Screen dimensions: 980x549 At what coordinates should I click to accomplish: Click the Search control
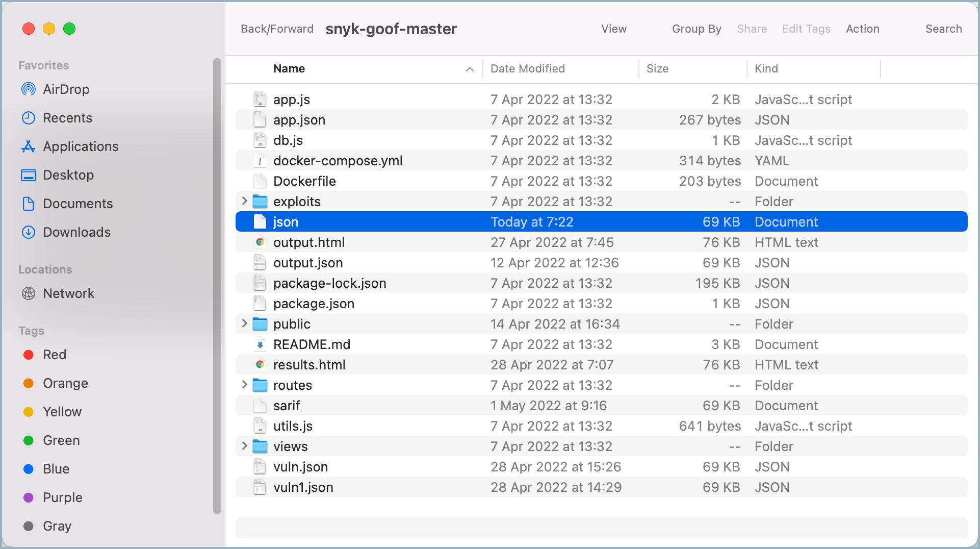coord(943,29)
